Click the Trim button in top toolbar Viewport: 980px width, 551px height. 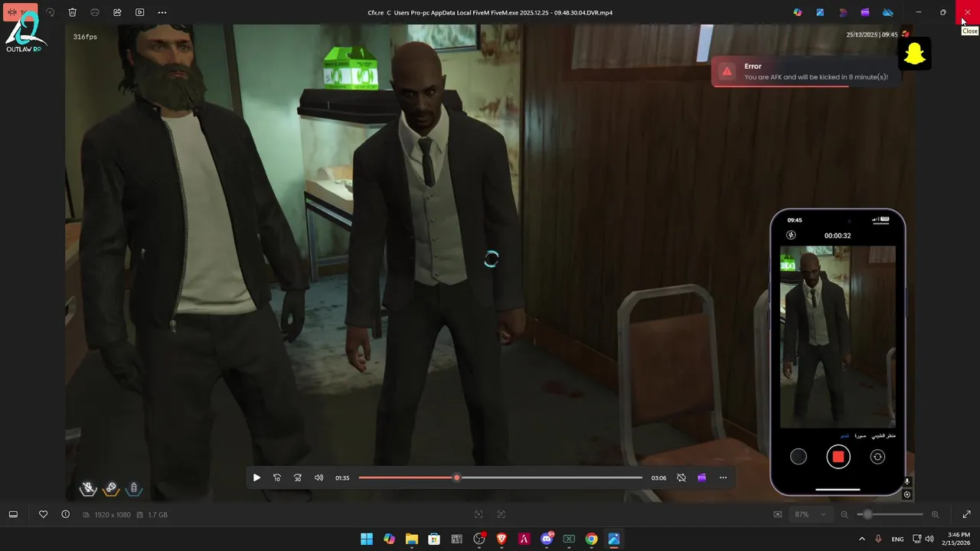coord(21,12)
